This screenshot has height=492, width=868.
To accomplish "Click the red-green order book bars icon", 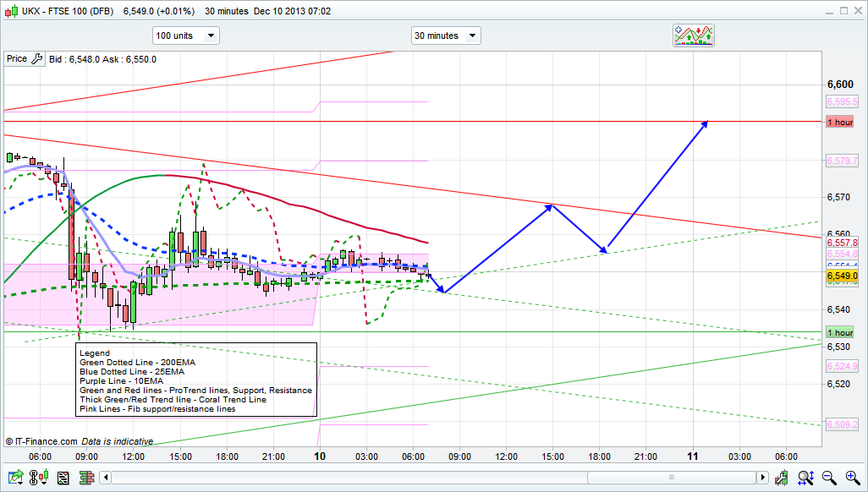I will (x=85, y=478).
